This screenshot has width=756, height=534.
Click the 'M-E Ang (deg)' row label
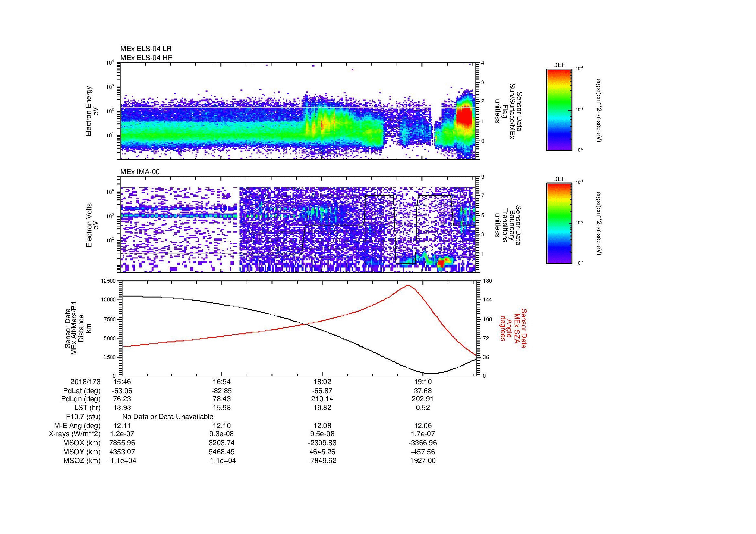click(x=77, y=426)
